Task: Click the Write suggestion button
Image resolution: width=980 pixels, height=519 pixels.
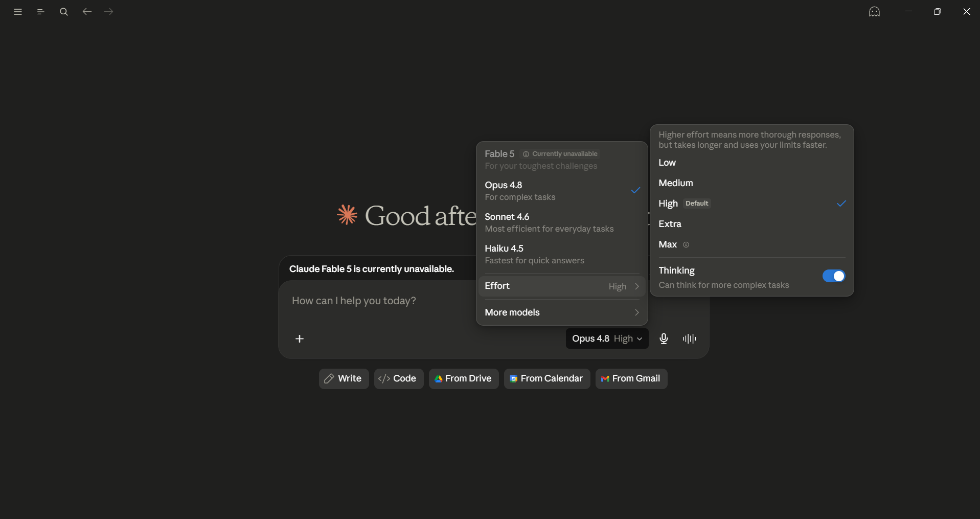Action: click(344, 379)
